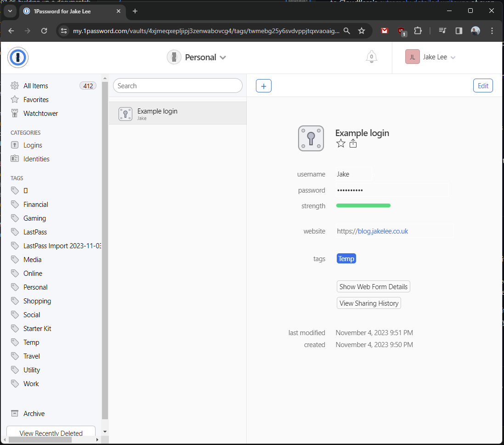Image resolution: width=504 pixels, height=445 pixels.
Task: Select the Shopping tag
Action: pos(37,301)
